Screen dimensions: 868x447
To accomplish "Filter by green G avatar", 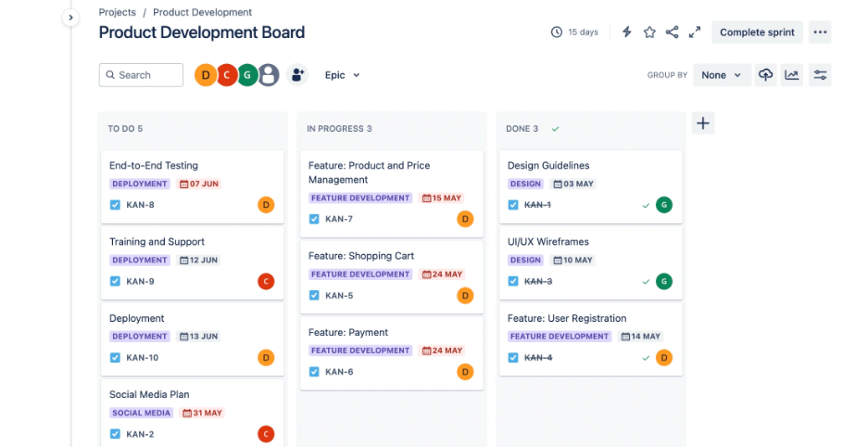I will [247, 75].
